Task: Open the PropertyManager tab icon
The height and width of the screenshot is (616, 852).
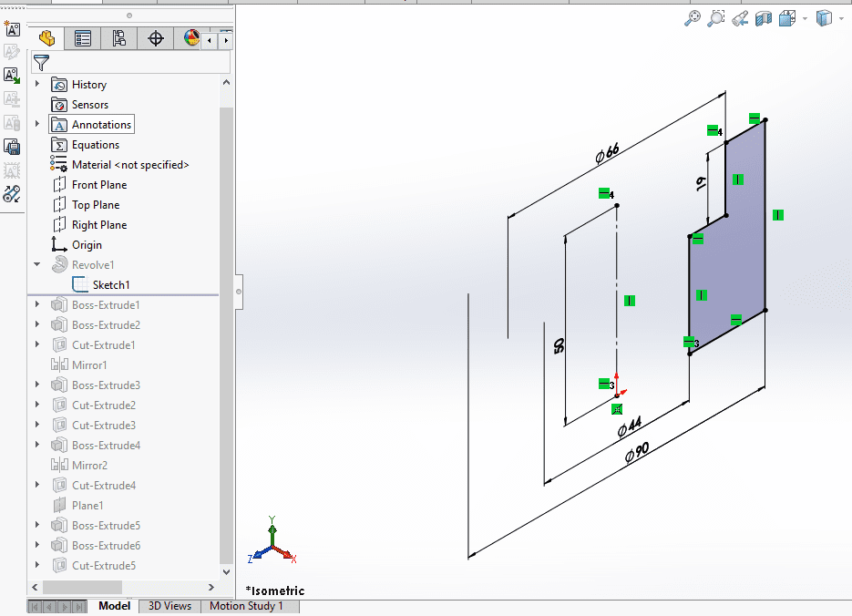Action: [x=83, y=38]
